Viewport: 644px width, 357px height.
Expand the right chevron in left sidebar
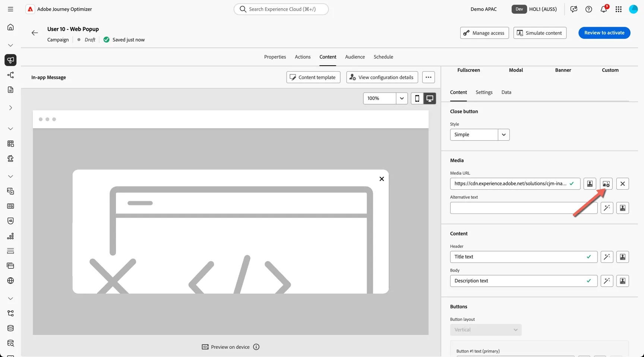tap(10, 108)
